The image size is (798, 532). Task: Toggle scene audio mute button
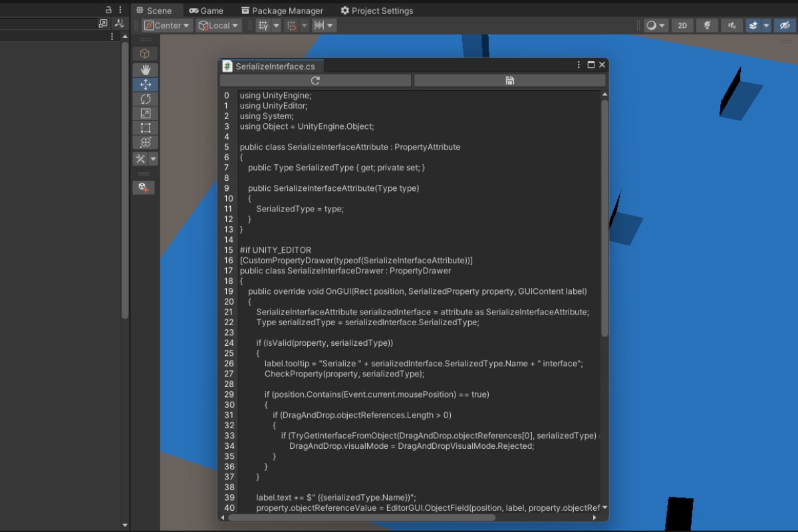pyautogui.click(x=731, y=25)
